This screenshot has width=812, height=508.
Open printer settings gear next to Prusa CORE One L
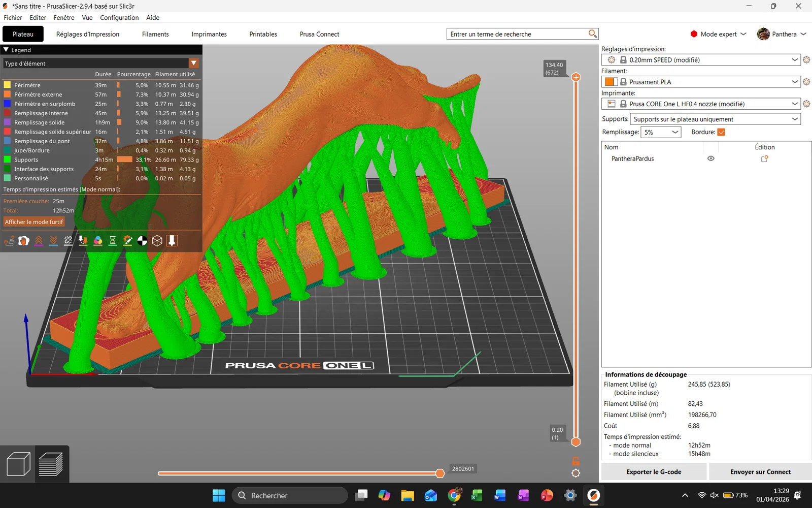806,104
